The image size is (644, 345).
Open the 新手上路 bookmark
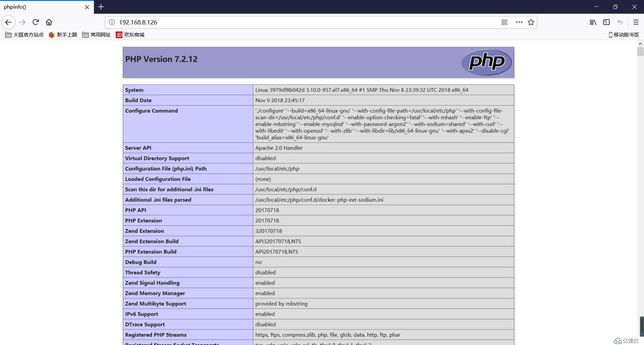click(64, 35)
